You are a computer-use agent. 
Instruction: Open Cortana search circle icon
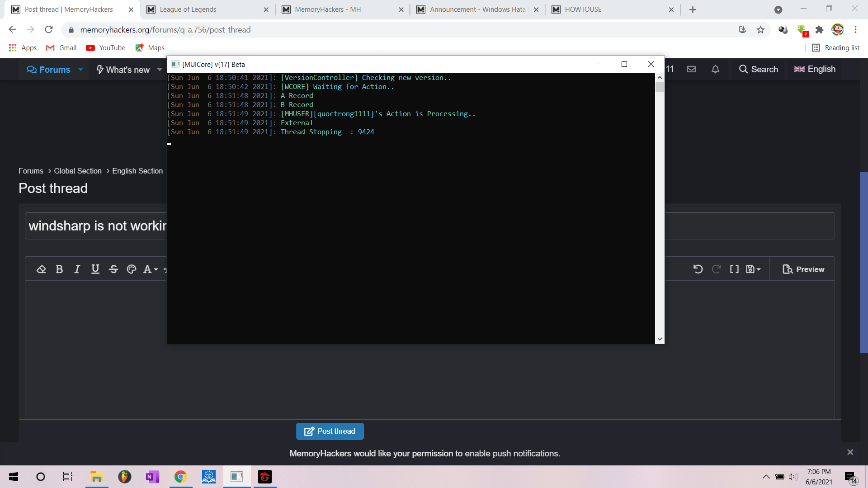40,477
